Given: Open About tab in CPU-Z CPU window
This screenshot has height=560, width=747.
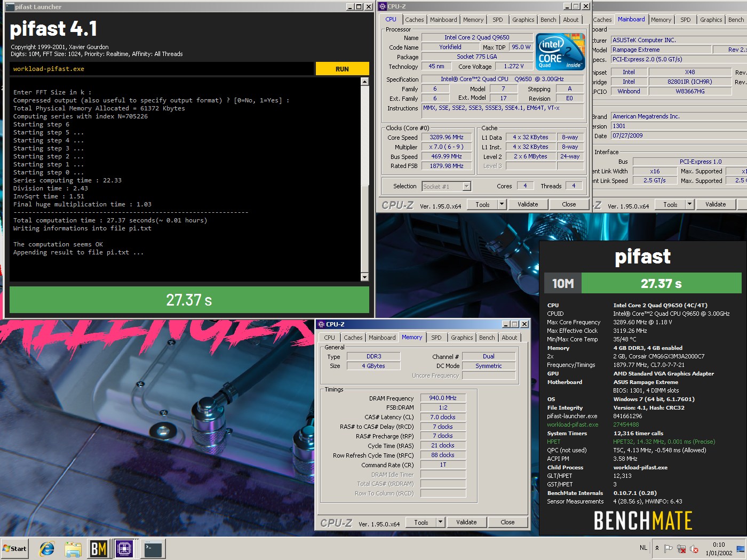Looking at the screenshot, I should (570, 20).
